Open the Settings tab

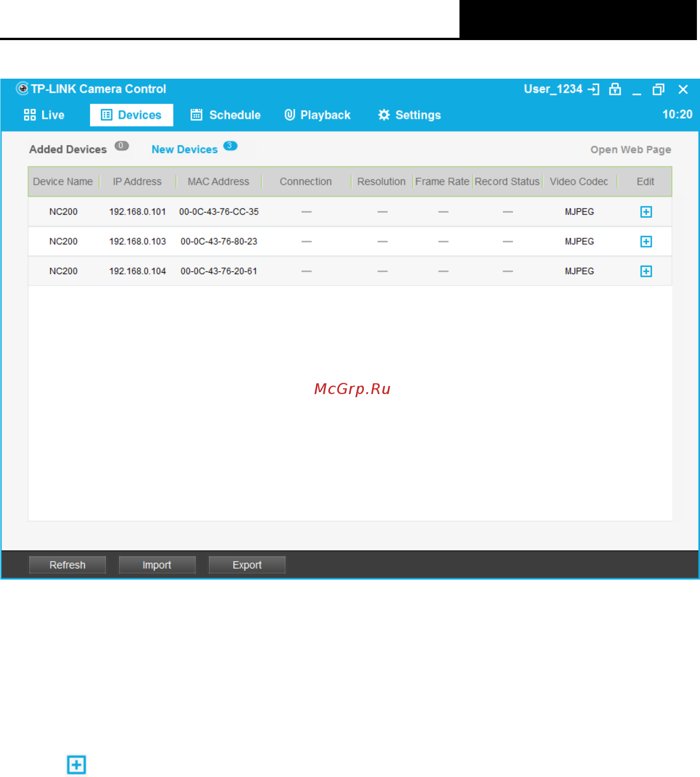(409, 115)
